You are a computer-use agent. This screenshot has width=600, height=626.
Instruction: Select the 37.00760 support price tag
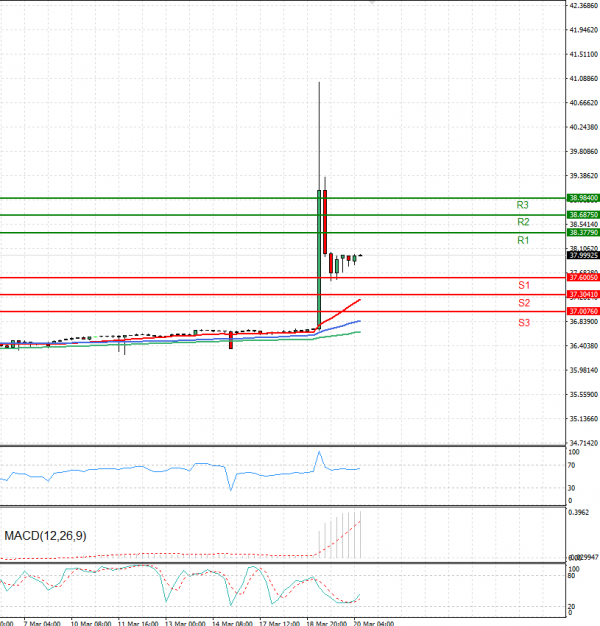click(583, 311)
